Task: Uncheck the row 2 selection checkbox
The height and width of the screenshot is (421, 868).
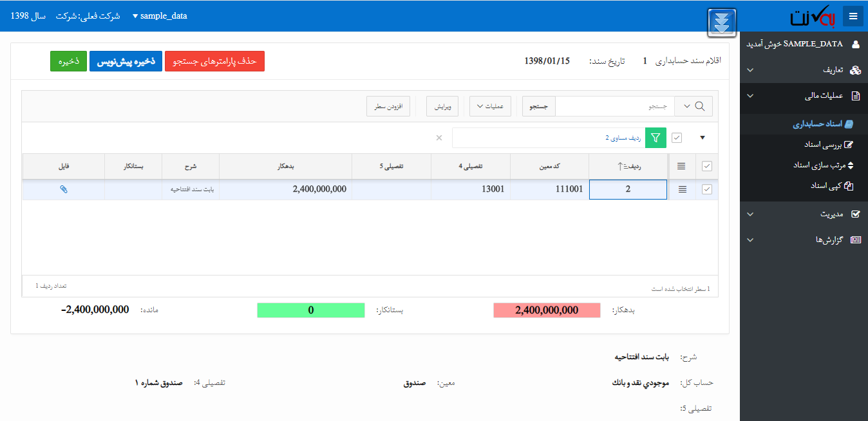Action: coord(707,189)
